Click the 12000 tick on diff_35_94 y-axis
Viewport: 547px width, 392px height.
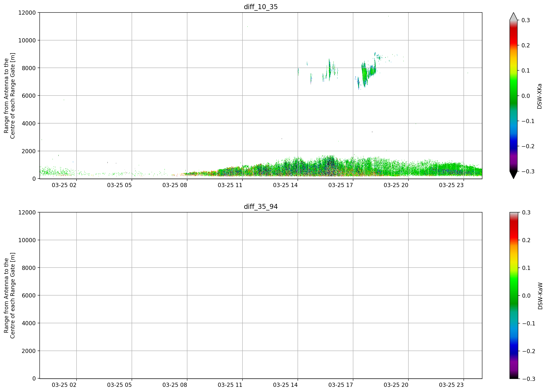click(27, 212)
